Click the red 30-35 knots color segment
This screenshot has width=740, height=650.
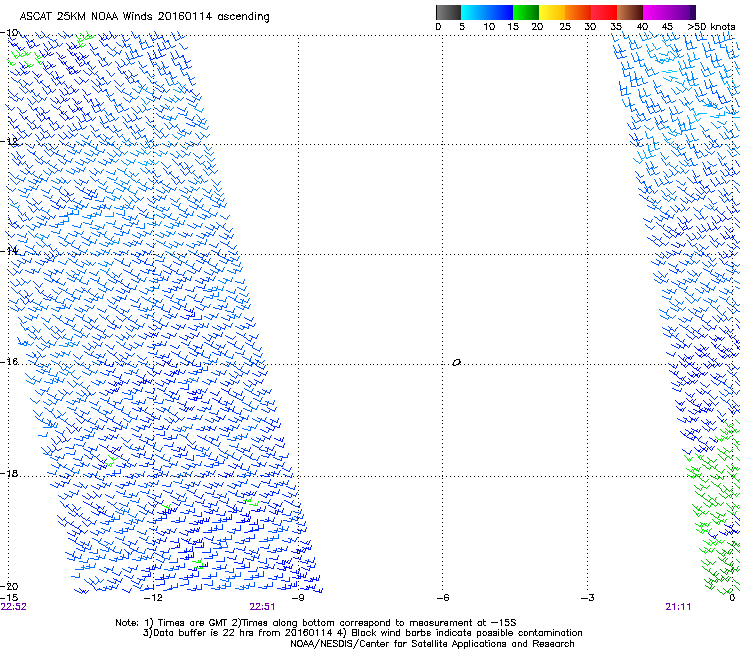604,12
